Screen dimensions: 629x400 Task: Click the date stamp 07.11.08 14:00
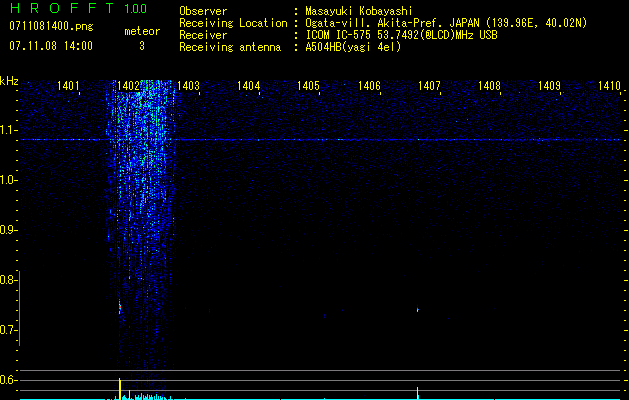pyautogui.click(x=51, y=46)
